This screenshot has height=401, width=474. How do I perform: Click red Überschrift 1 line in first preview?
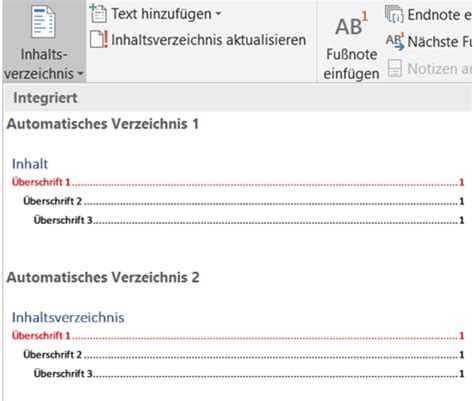click(238, 182)
